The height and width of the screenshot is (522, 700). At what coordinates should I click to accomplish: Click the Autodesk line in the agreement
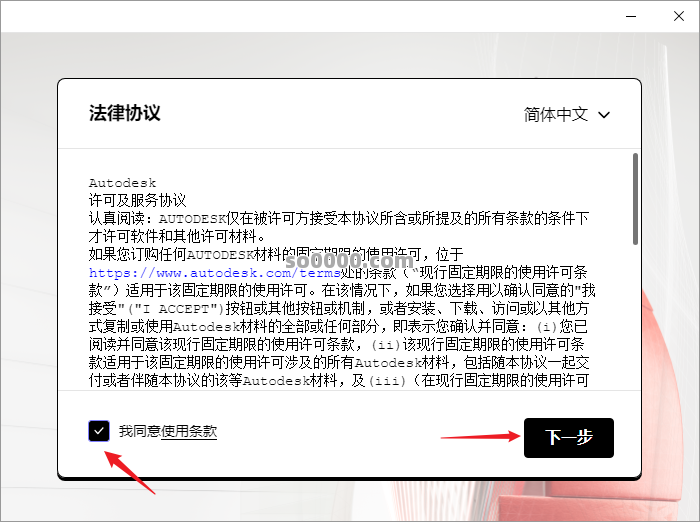(122, 183)
